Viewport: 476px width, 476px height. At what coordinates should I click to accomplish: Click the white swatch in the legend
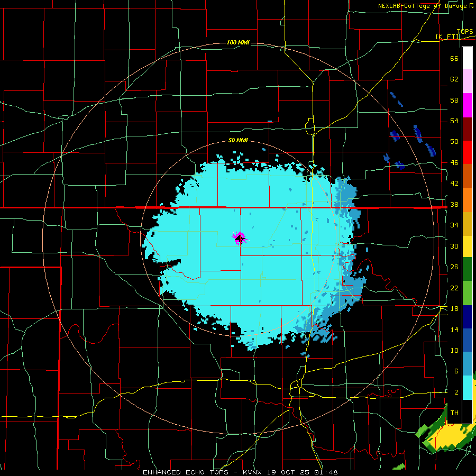tap(467, 58)
